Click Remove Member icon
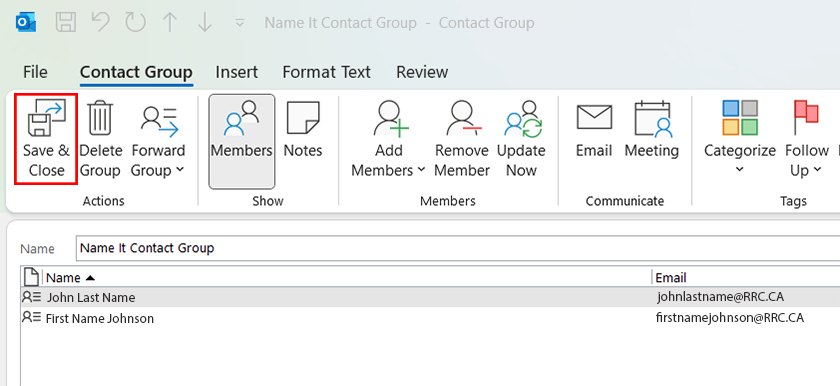Image resolution: width=840 pixels, height=386 pixels. [462, 118]
